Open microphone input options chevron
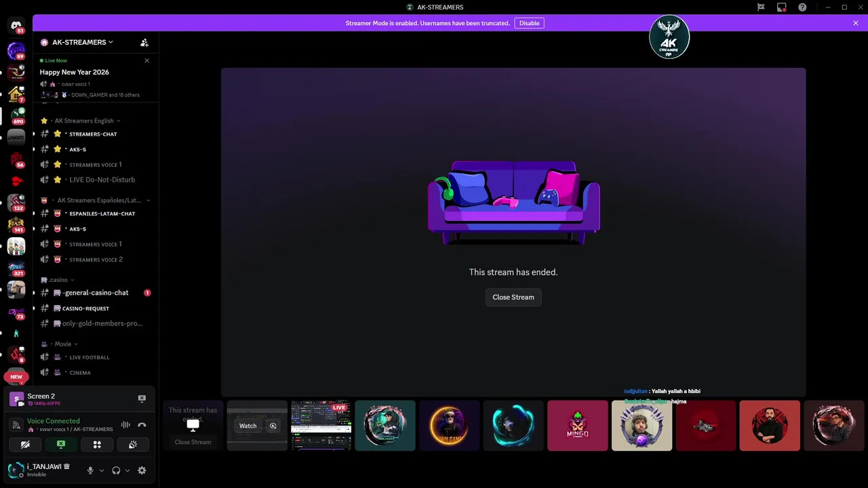 [102, 470]
